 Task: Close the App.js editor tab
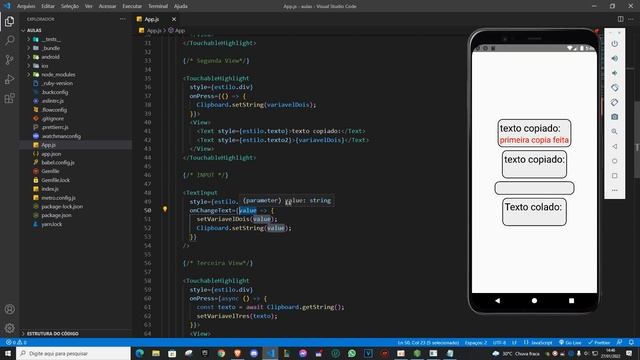[x=174, y=19]
